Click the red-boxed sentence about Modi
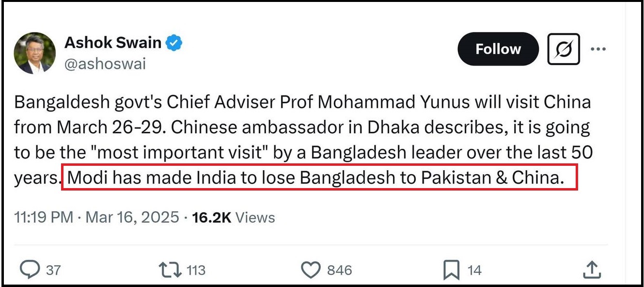This screenshot has width=644, height=287. pyautogui.click(x=319, y=178)
